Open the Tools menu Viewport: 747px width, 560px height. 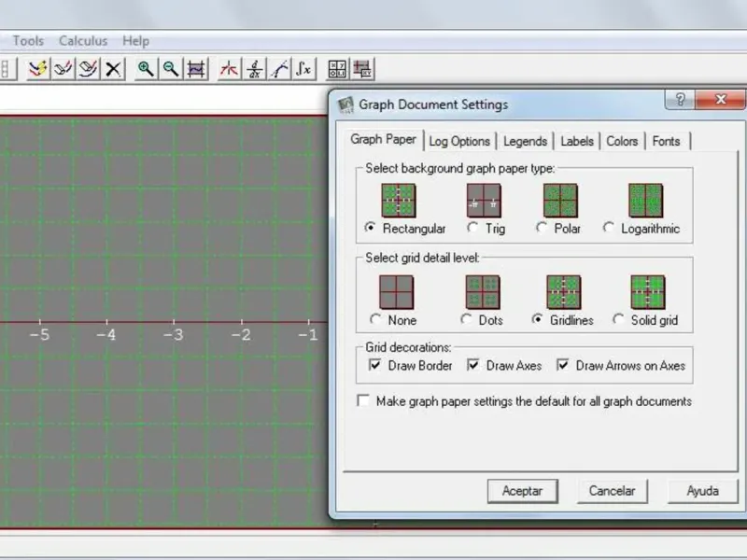pyautogui.click(x=28, y=41)
